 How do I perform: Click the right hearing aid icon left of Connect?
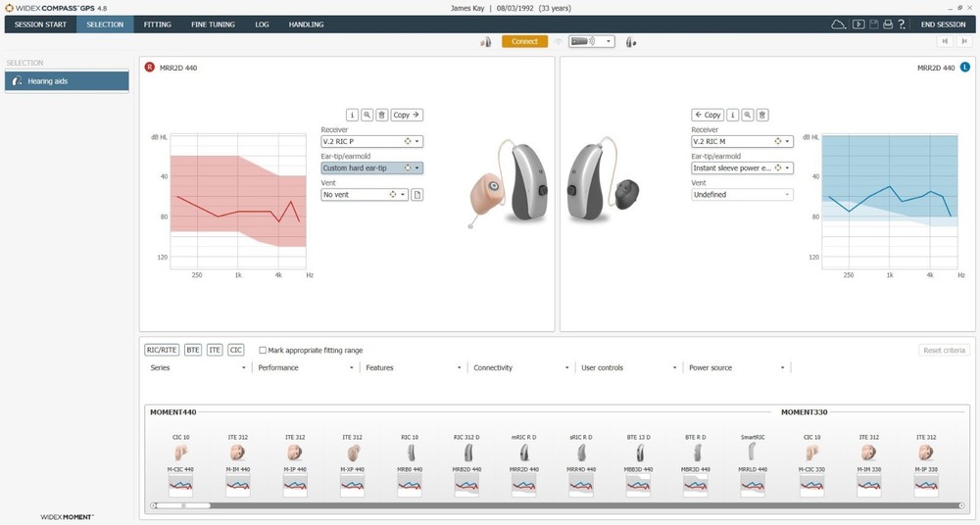485,42
